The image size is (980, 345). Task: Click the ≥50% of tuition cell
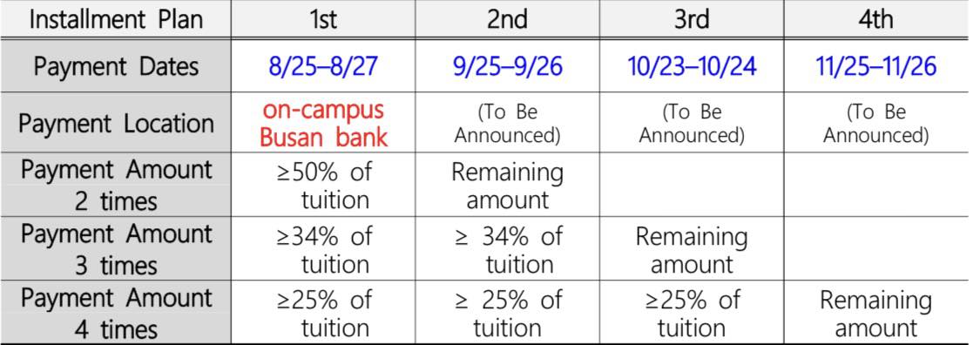323,186
